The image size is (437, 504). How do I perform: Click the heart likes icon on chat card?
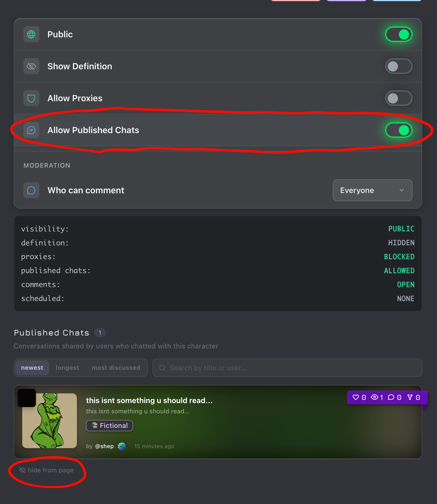[356, 397]
